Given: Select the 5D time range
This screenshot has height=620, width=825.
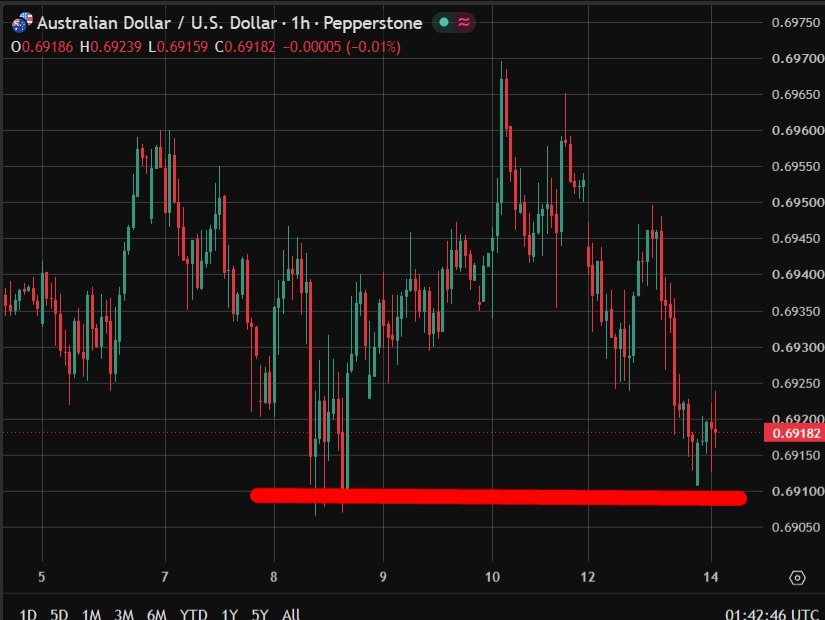Looking at the screenshot, I should point(59,614).
